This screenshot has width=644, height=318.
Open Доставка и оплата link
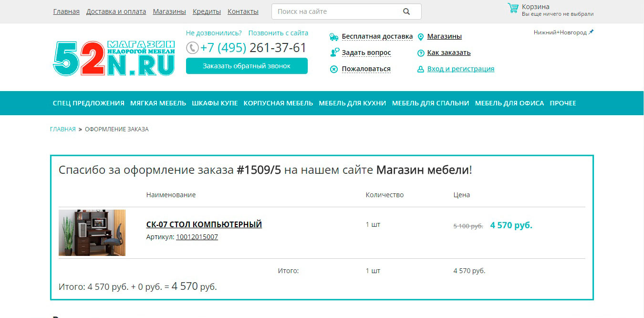pos(116,11)
